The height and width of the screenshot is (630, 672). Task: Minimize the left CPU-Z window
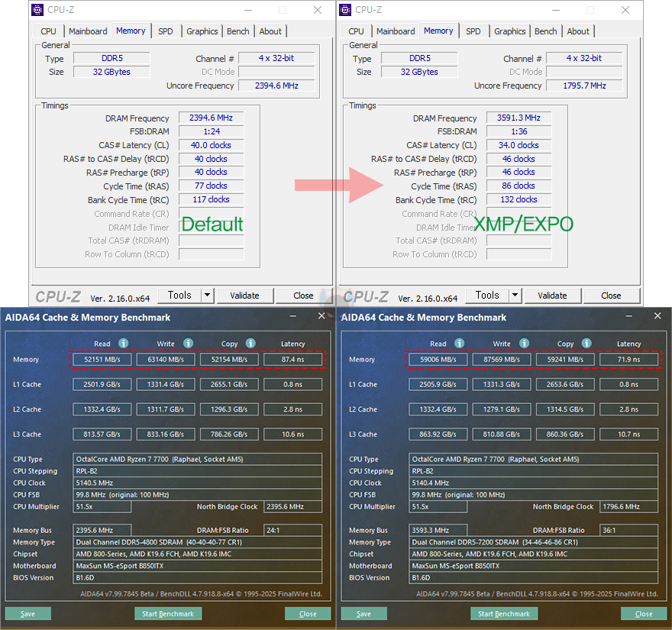[248, 10]
